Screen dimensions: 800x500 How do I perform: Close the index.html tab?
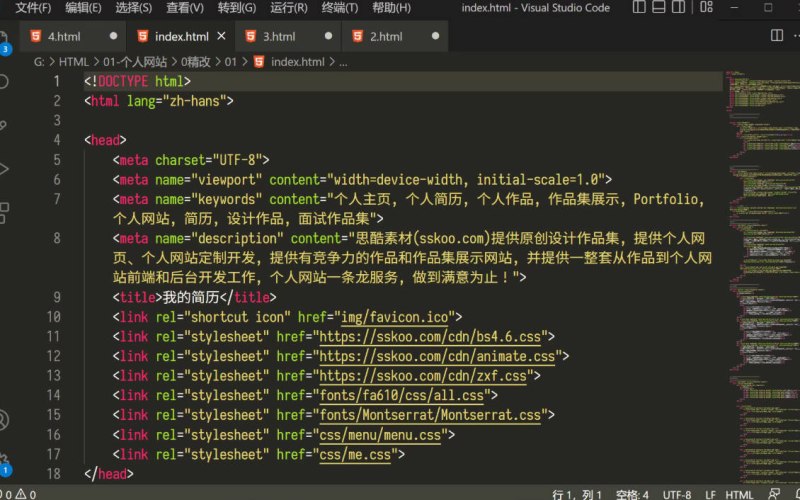[x=221, y=36]
